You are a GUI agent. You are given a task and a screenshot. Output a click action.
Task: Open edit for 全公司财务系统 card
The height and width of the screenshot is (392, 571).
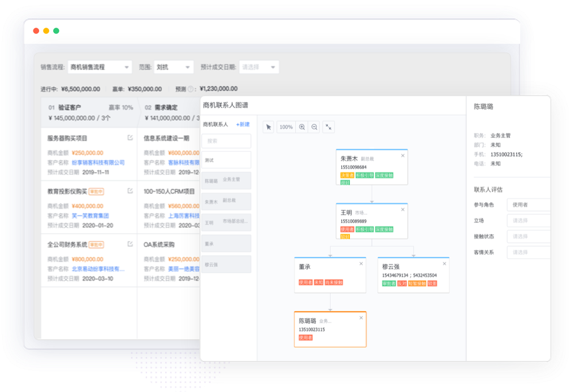[x=130, y=245]
